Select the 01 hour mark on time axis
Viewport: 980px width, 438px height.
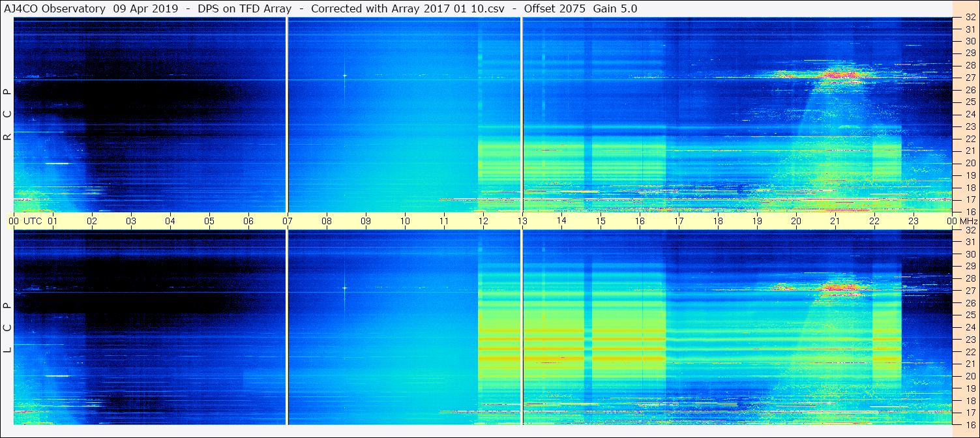click(53, 221)
